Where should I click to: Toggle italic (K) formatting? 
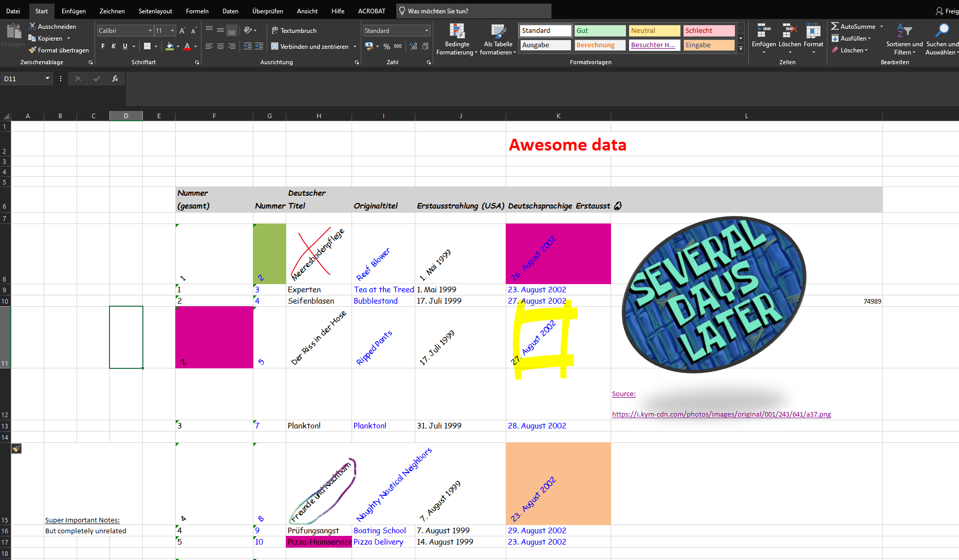pos(114,46)
